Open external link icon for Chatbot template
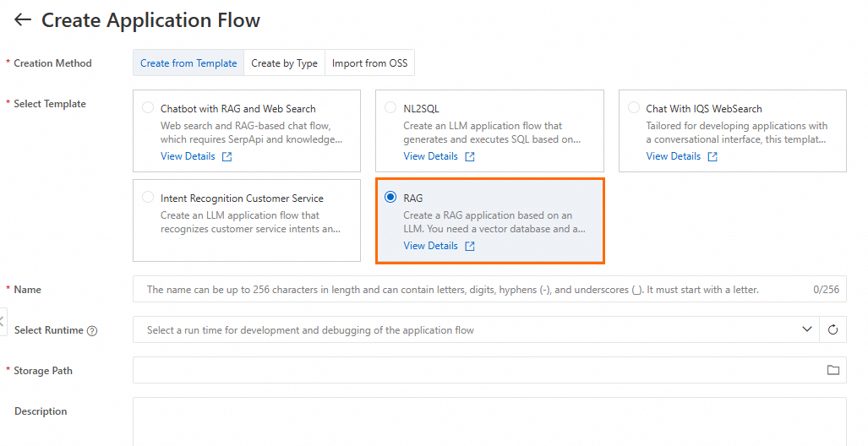This screenshot has width=868, height=446. click(227, 156)
